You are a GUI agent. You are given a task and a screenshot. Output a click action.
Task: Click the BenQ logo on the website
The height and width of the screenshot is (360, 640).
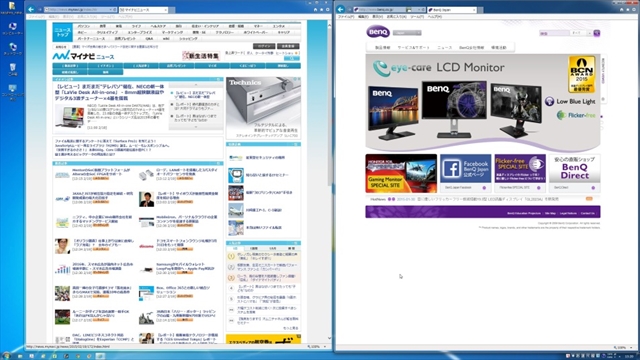click(x=378, y=32)
